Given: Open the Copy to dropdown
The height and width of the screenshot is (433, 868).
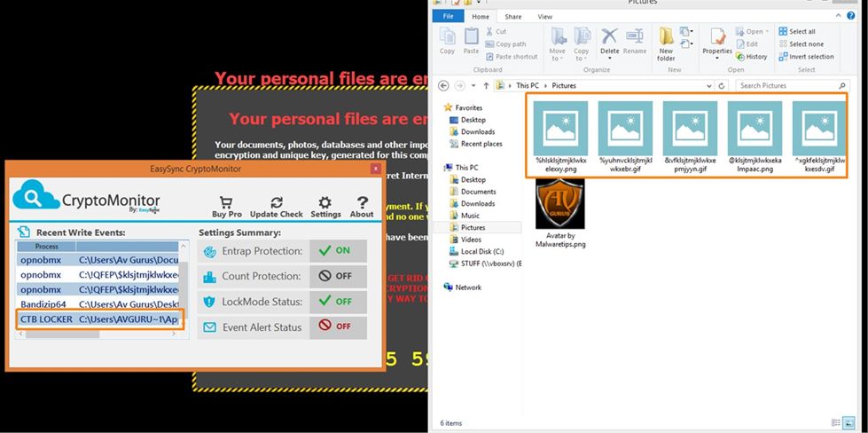Looking at the screenshot, I should click(x=582, y=44).
